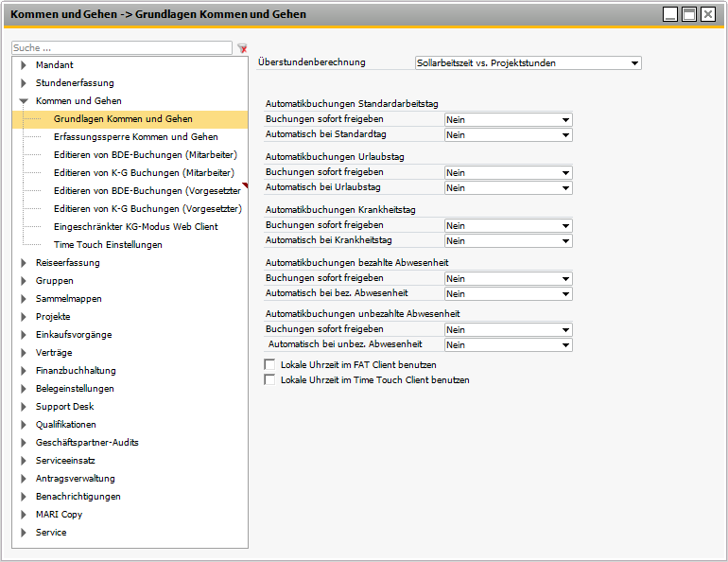The image size is (728, 562).
Task: Enable Lokale Uhrzeit im FAT Client benutzen
Action: pyautogui.click(x=270, y=364)
